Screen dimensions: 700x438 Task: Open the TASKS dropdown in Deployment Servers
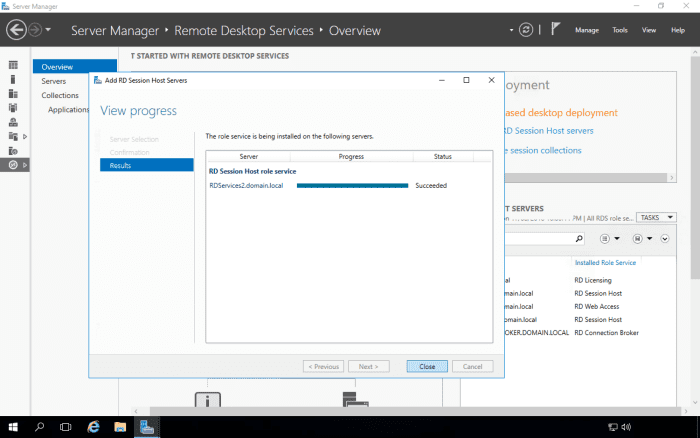pyautogui.click(x=656, y=217)
